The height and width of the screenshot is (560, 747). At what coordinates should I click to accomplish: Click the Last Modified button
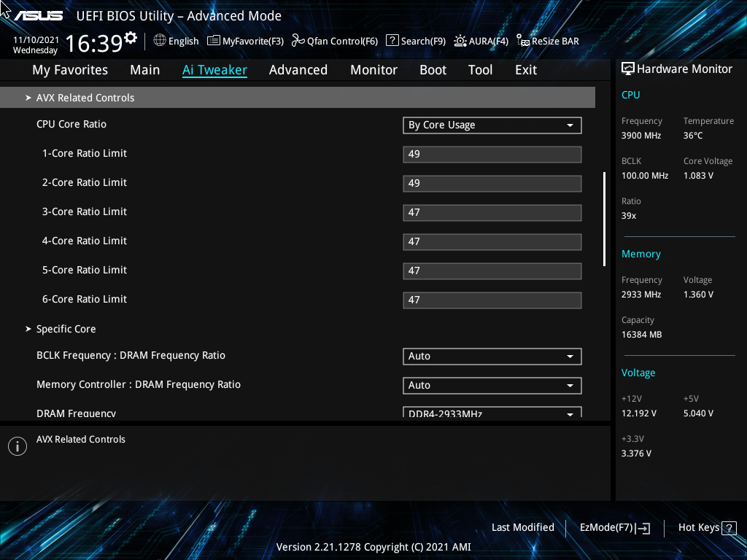pyautogui.click(x=522, y=528)
